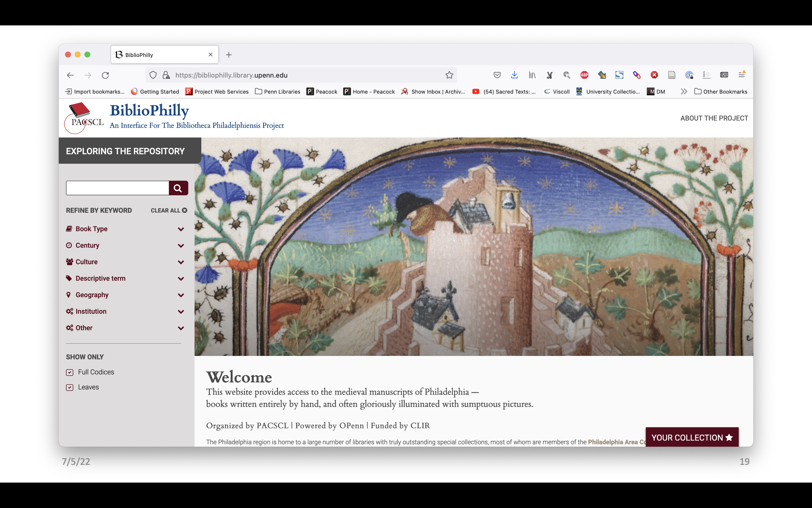Follow the Philadelphia Area link
Screen dimensions: 812x508
(x=617, y=442)
